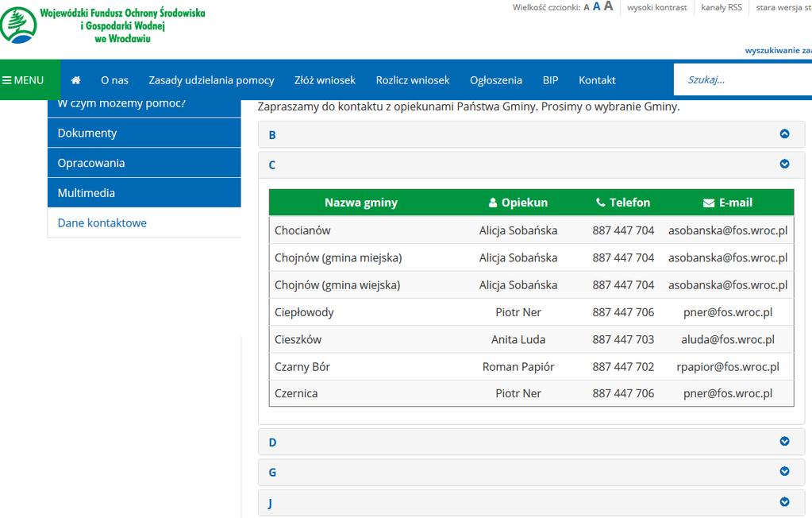
Task: Expand section J with chevron icon
Action: pyautogui.click(x=784, y=502)
